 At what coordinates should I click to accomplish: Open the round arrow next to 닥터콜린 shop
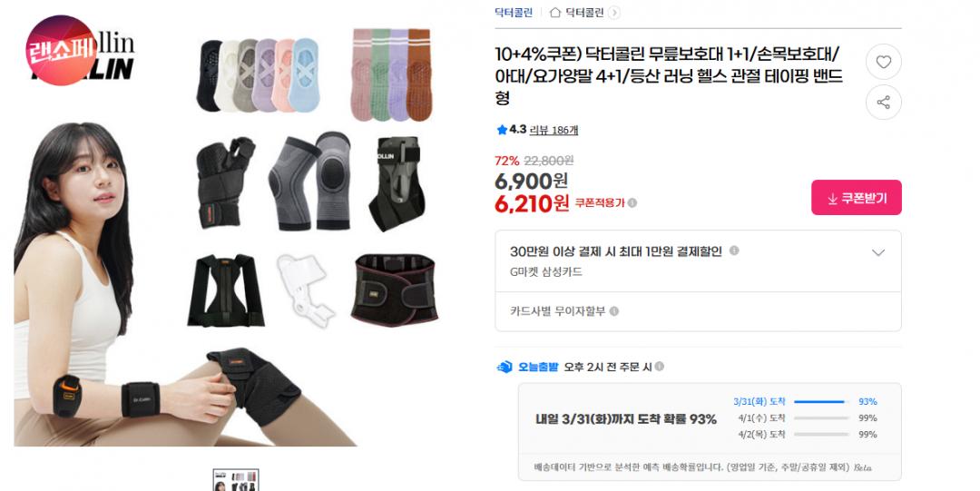[x=613, y=13]
